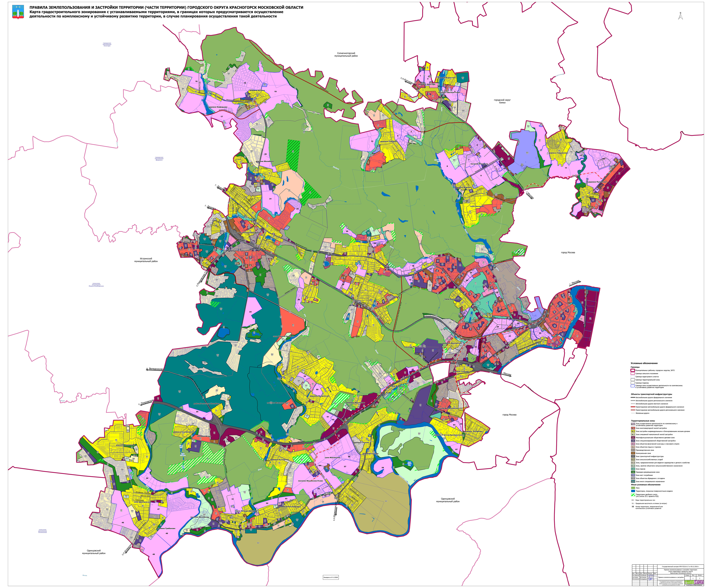Screen dimensions: 706x588
Task: Click the 'деревня Козино' map label
Action: [257, 90]
